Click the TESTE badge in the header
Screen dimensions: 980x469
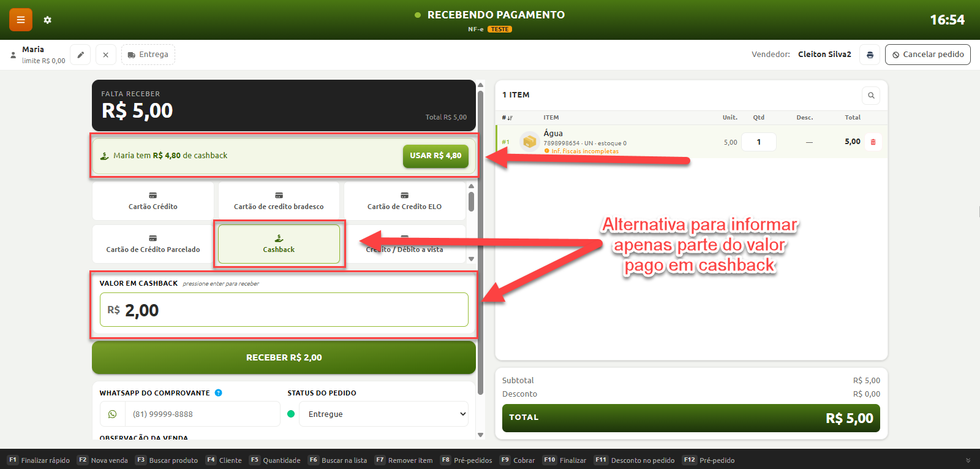[x=500, y=29]
